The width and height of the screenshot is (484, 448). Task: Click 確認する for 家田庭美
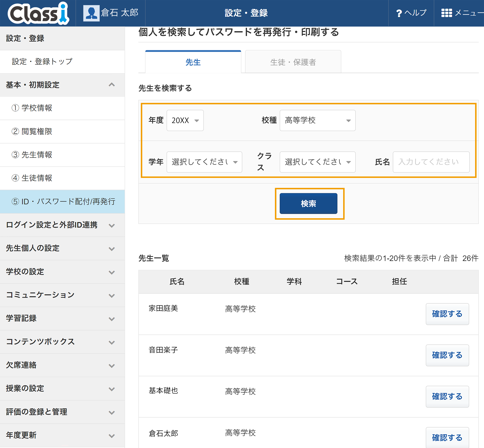pyautogui.click(x=447, y=314)
